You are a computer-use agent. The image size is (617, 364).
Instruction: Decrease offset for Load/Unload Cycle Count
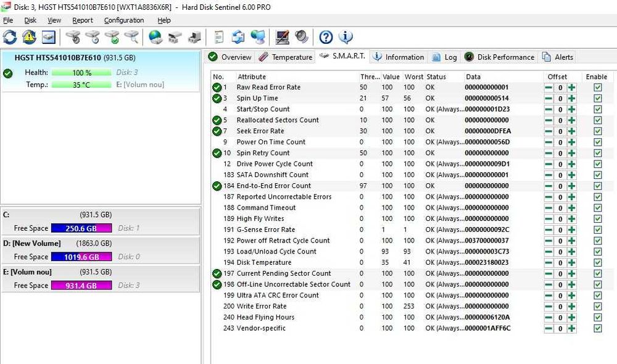point(549,252)
